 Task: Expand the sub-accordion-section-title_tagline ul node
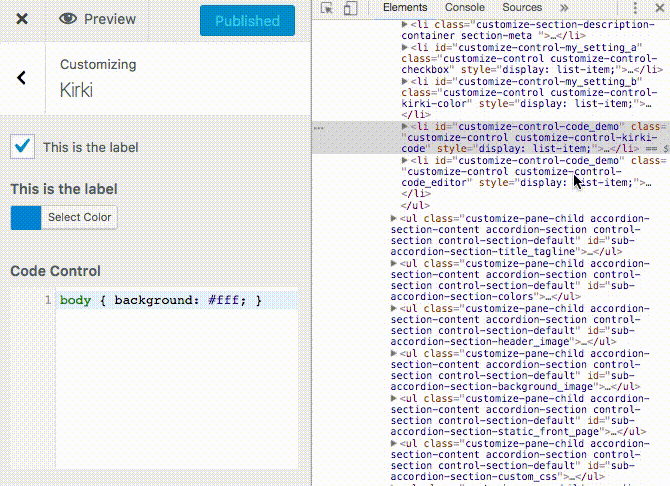click(394, 218)
